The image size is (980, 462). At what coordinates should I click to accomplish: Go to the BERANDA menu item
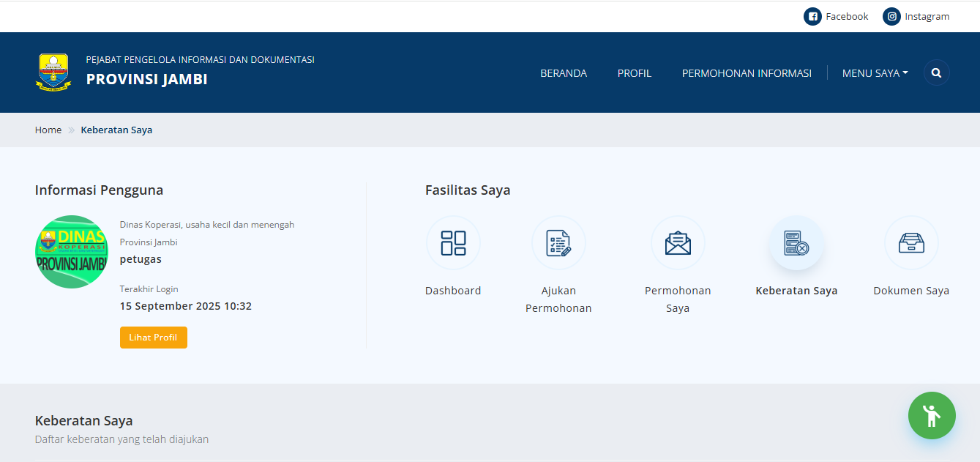click(564, 73)
